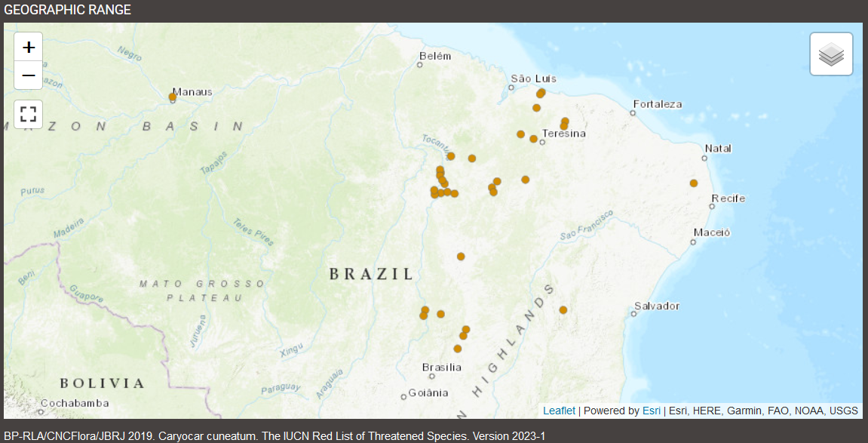Select the easternmost marker northwest of Recife
Screen dimensions: 868x443
pos(694,183)
